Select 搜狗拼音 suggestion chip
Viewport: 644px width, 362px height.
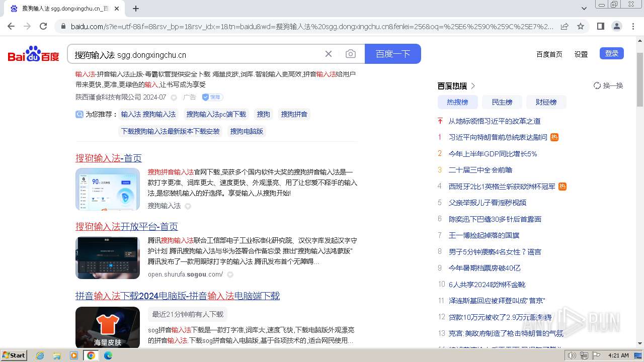(294, 114)
